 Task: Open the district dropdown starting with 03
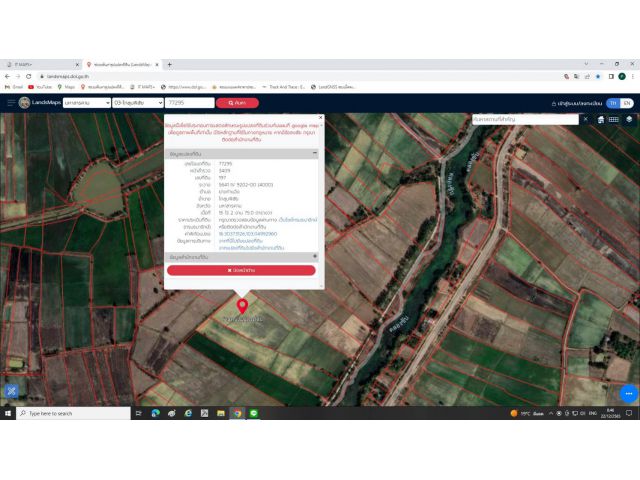tap(138, 103)
